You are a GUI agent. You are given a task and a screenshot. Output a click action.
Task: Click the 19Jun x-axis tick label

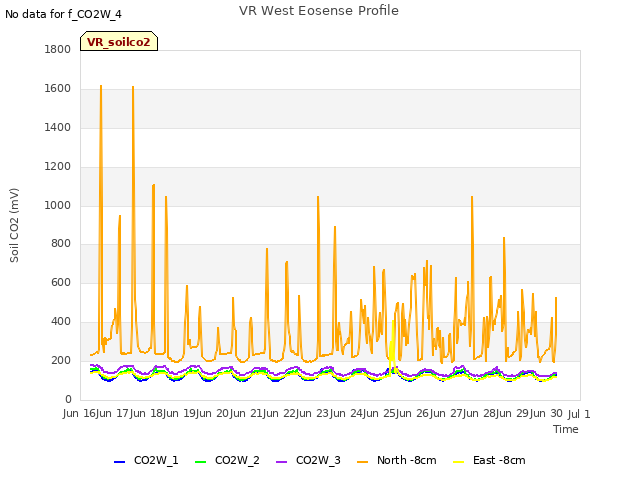pos(197,413)
